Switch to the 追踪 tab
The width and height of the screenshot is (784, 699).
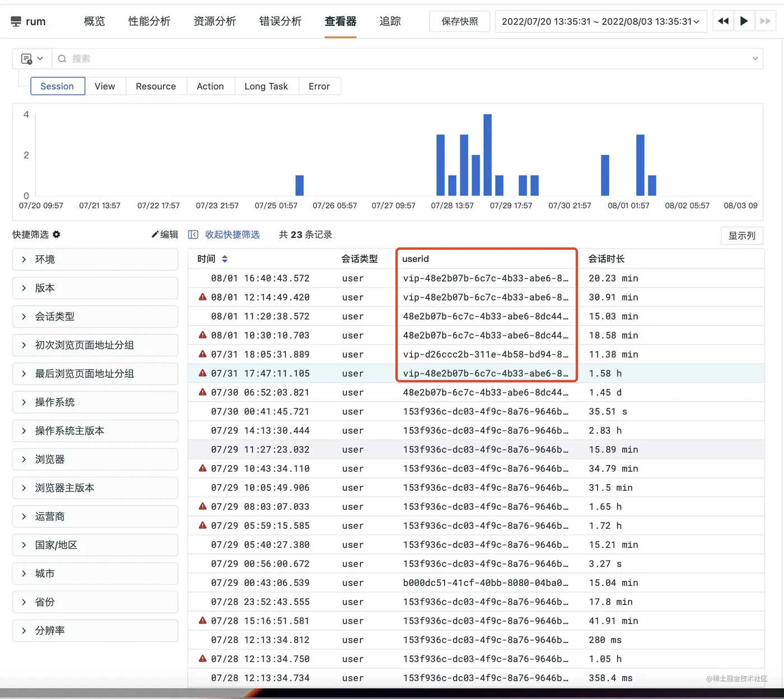(x=390, y=21)
